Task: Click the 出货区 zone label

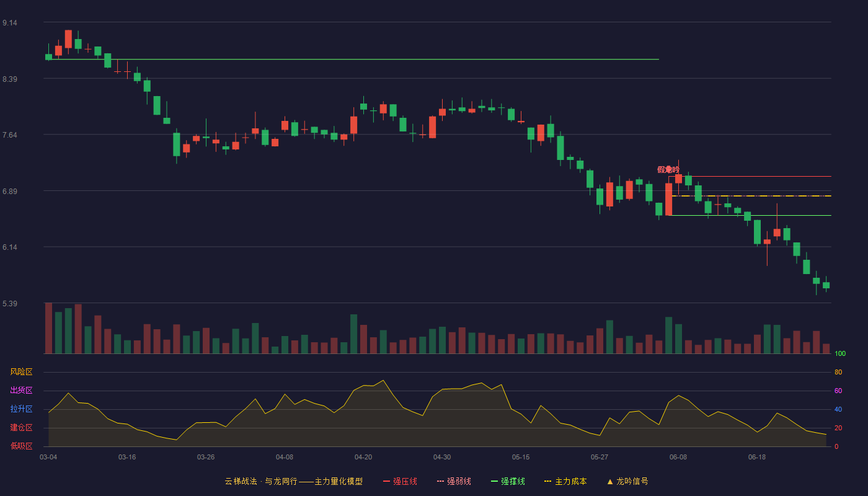Action: [x=21, y=391]
